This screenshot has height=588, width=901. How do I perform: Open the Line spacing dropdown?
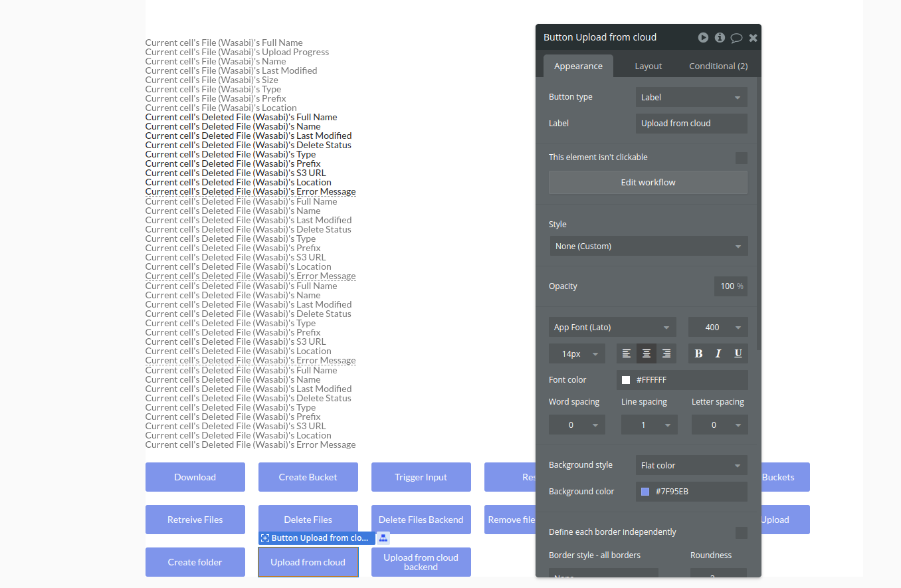pyautogui.click(x=649, y=425)
